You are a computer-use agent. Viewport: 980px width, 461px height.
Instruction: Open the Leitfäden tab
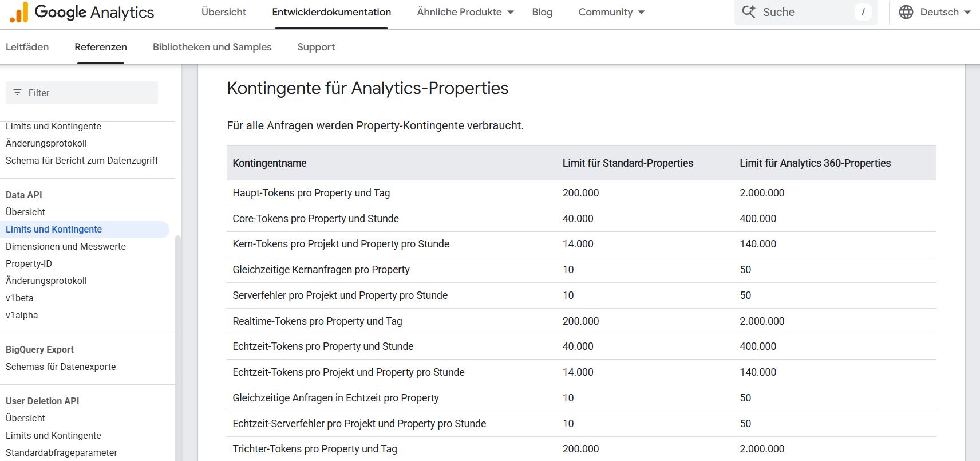(27, 47)
